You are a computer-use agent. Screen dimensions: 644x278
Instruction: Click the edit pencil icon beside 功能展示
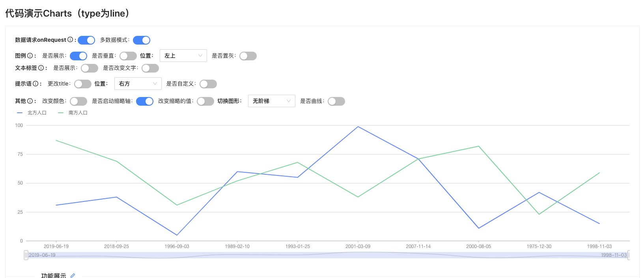[x=73, y=275]
